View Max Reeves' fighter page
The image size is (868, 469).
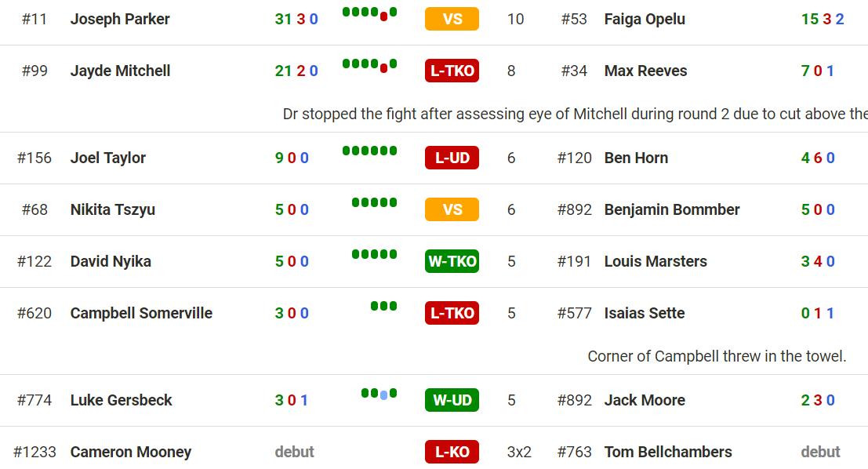click(645, 71)
